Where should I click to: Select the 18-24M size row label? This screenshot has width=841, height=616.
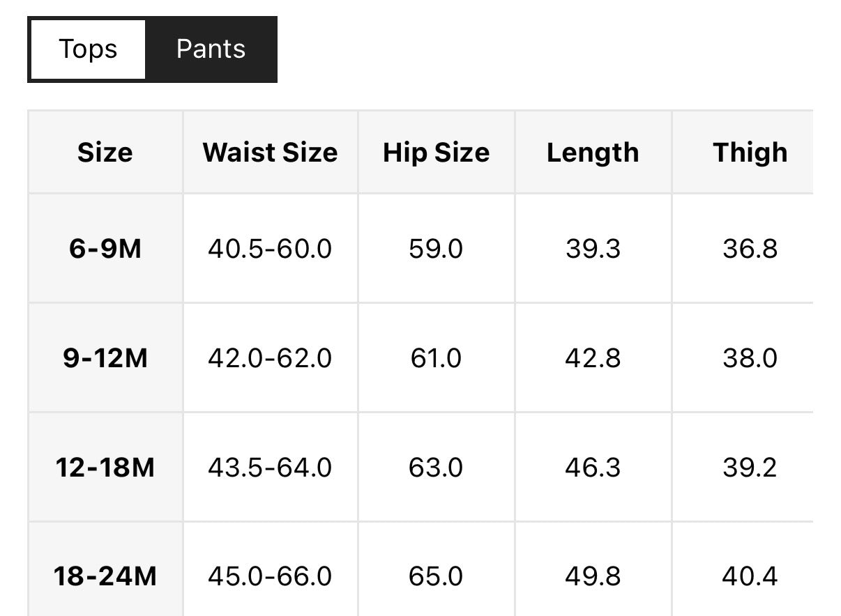tap(105, 576)
